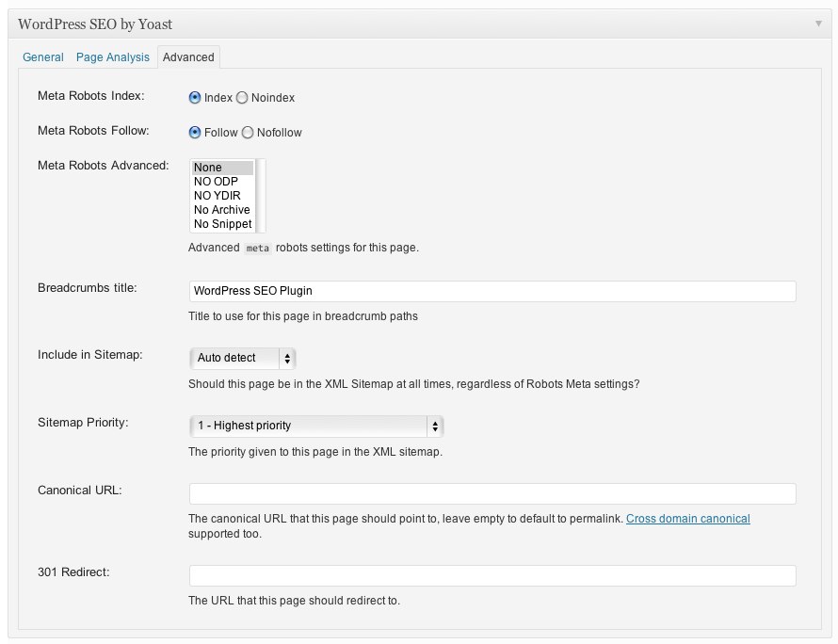Choose the Nofollow radio option
Viewport: 838px width, 644px height.
(248, 133)
